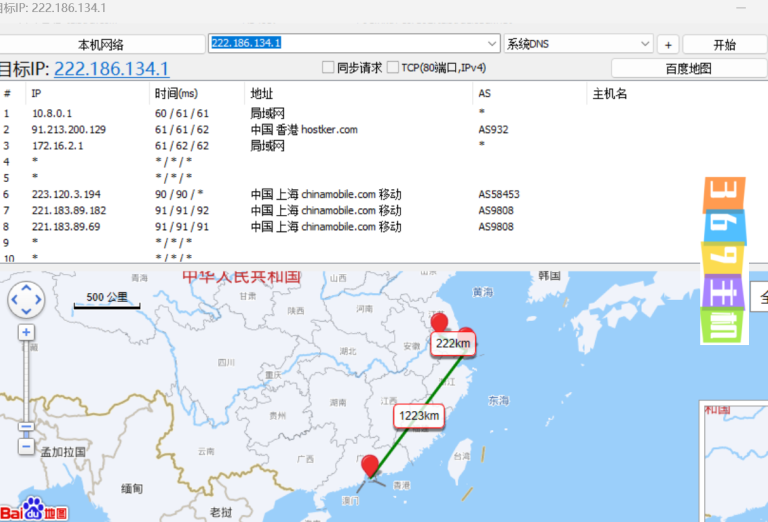
Task: Click the 222km distance label
Action: pos(453,344)
